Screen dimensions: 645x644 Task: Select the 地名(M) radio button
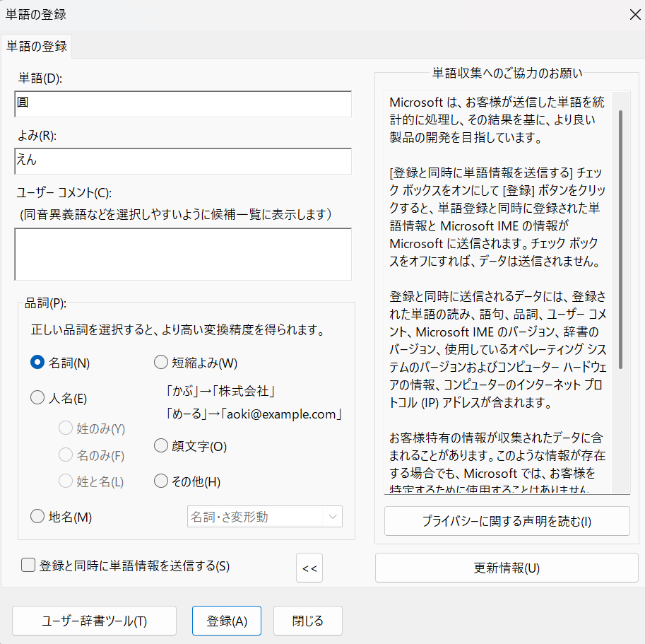click(38, 517)
